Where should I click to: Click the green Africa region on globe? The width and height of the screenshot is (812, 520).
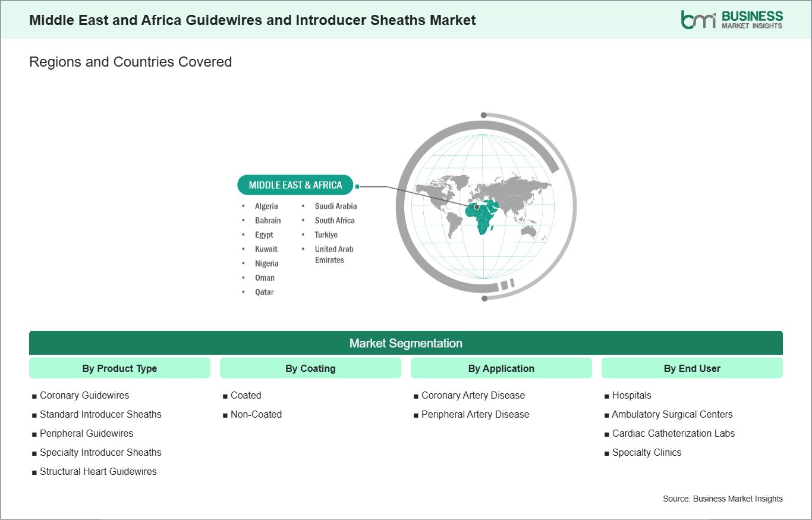pyautogui.click(x=482, y=222)
